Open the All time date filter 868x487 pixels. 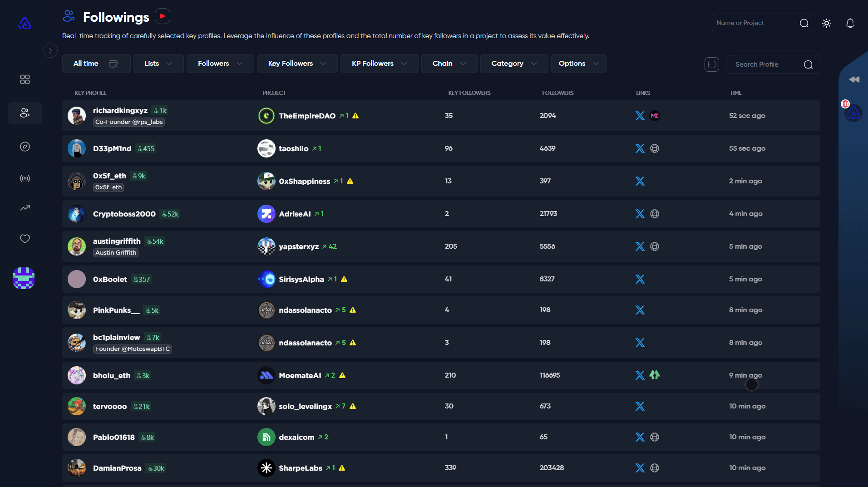[x=96, y=64]
